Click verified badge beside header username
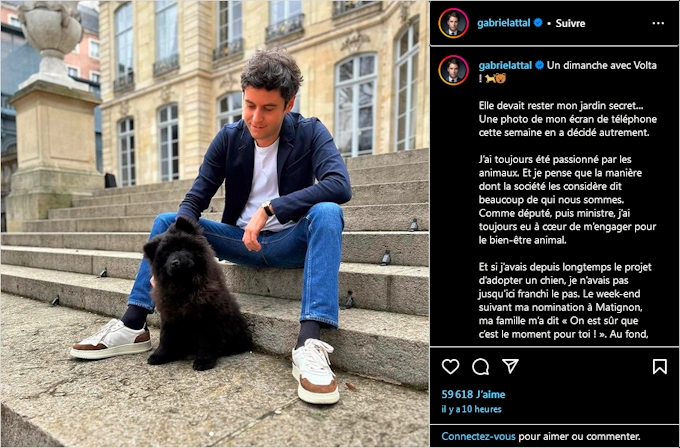 click(x=538, y=23)
